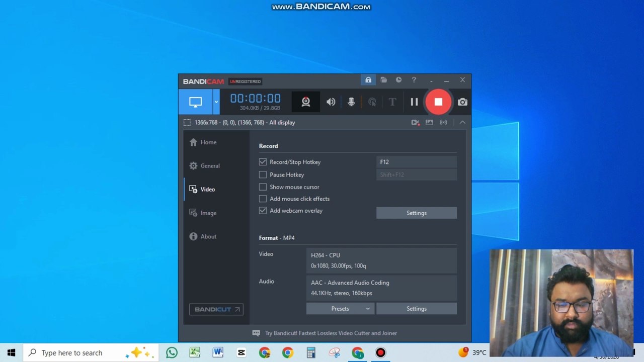Enable Show mouse cursor checkbox
Viewport: 644px width, 362px height.
point(263,187)
